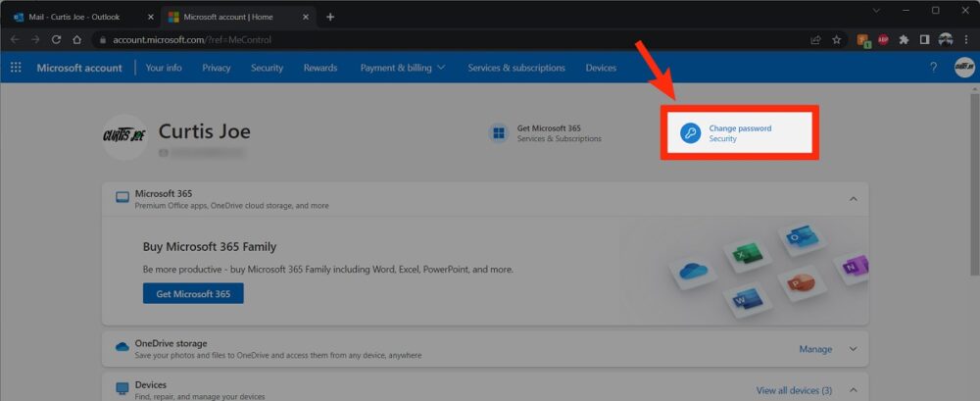Bookmark this page with the star icon
Image resolution: width=980 pixels, height=401 pixels.
pos(837,40)
